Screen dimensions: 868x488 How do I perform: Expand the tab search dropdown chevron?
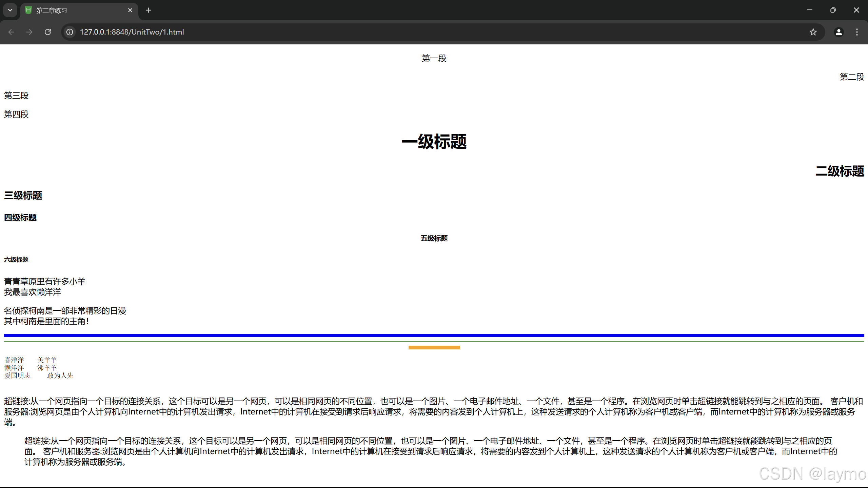coord(10,10)
